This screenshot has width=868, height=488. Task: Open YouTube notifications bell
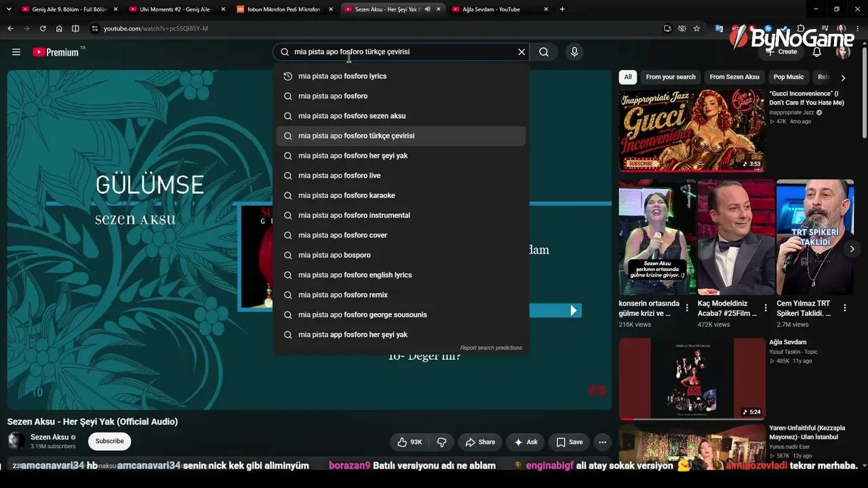pos(817,52)
